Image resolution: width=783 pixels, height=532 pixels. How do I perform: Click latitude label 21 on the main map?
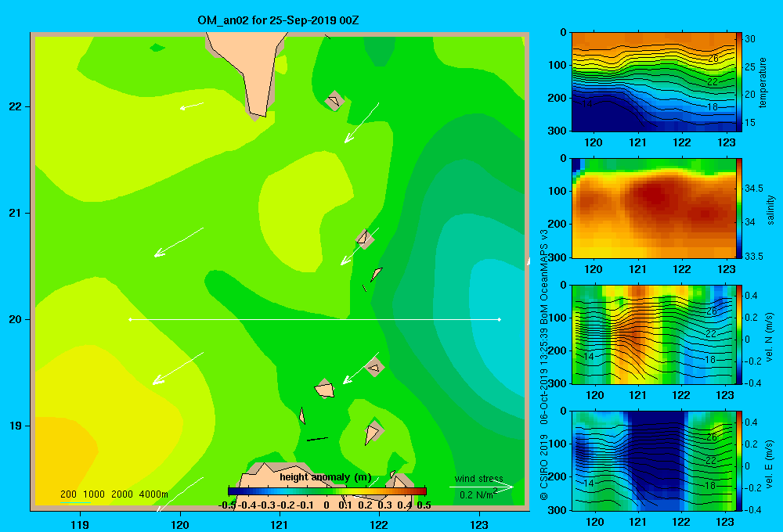(x=16, y=213)
